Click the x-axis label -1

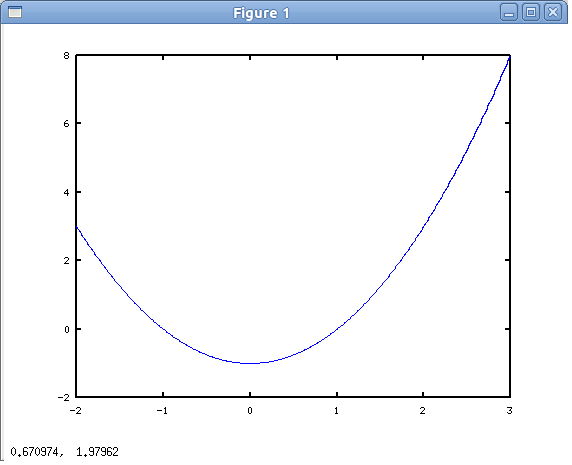click(162, 411)
